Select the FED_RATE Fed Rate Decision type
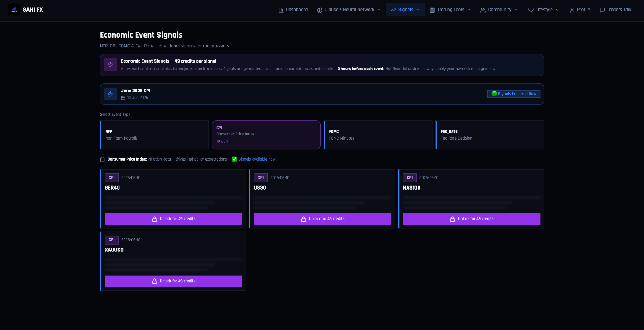 [490, 135]
